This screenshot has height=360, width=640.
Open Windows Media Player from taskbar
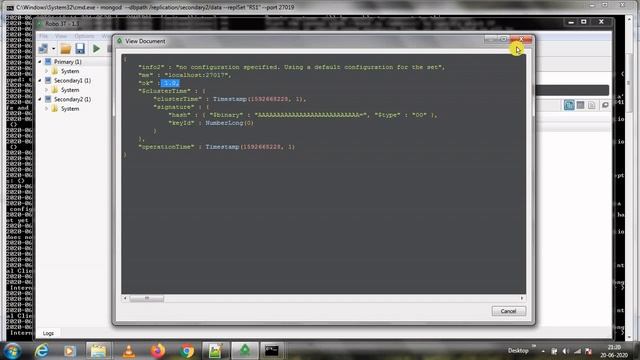click(x=70, y=351)
